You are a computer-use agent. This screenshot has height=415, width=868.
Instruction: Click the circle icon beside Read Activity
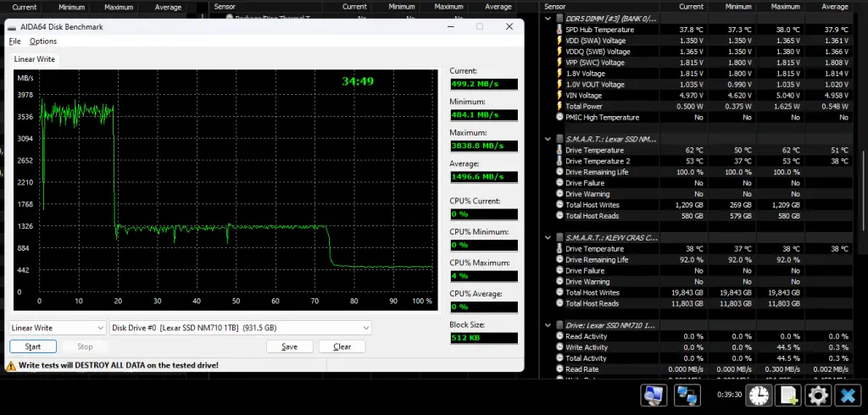click(x=559, y=336)
